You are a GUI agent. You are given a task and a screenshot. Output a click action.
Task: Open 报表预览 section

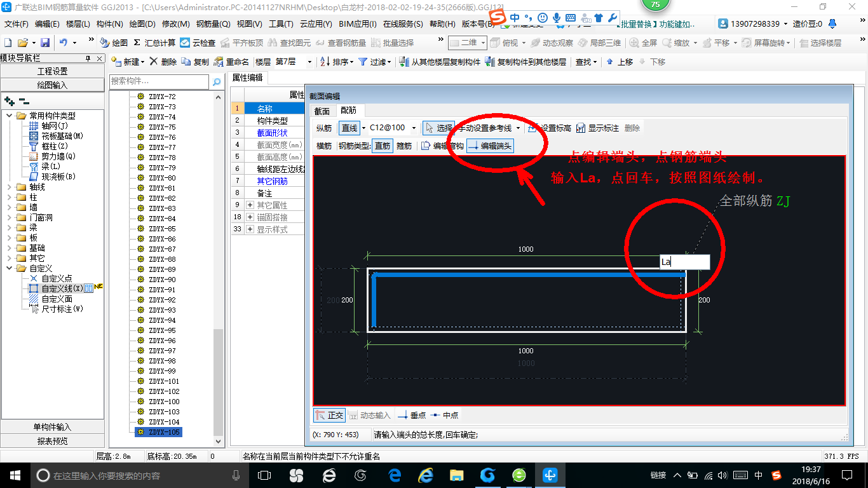point(52,440)
